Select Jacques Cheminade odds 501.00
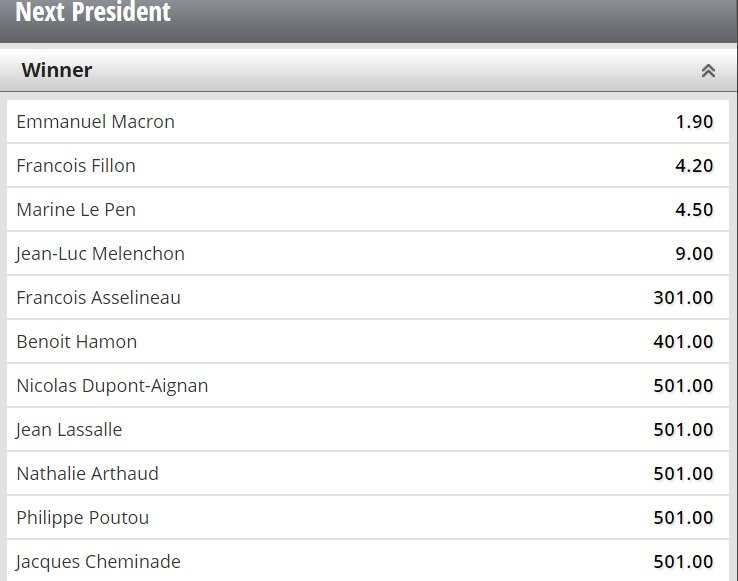This screenshot has width=738, height=581. pyautogui.click(x=683, y=562)
